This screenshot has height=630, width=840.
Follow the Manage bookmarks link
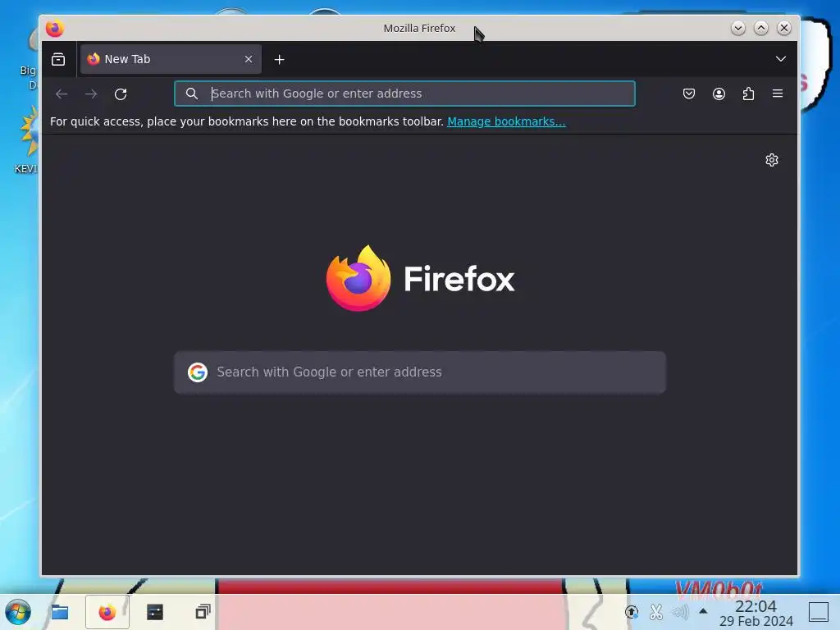tap(506, 121)
